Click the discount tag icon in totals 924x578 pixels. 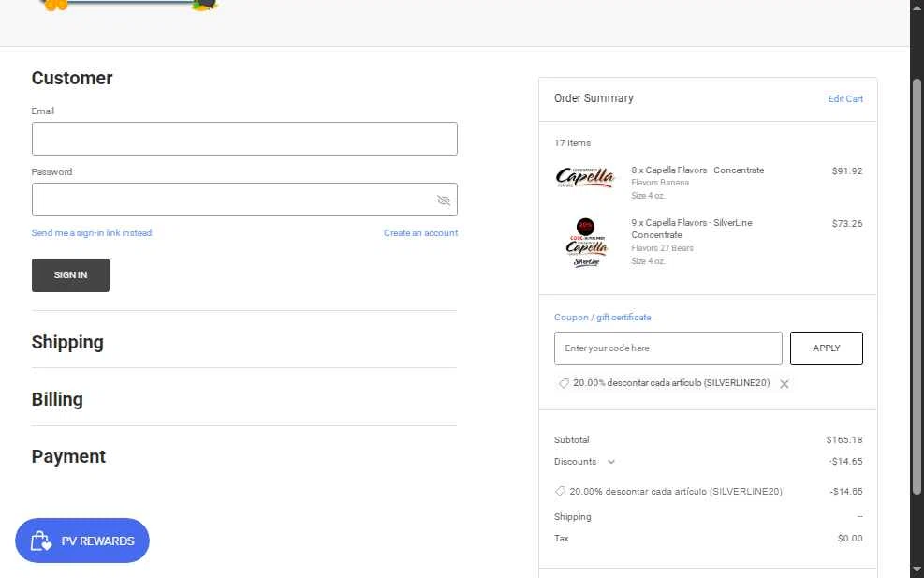click(560, 491)
